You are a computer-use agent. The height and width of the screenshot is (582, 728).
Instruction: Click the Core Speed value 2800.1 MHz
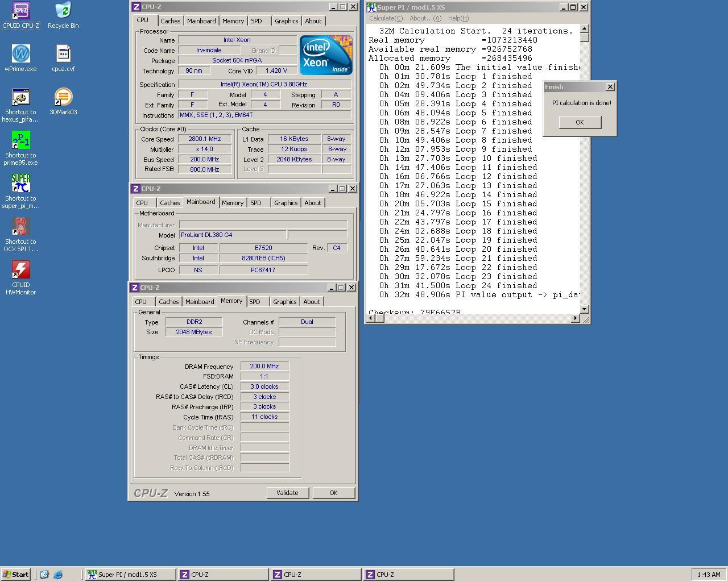[205, 139]
